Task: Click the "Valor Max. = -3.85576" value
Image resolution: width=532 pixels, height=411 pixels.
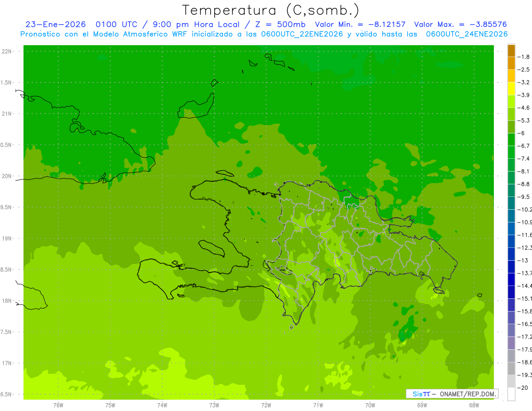Action: 460,24
